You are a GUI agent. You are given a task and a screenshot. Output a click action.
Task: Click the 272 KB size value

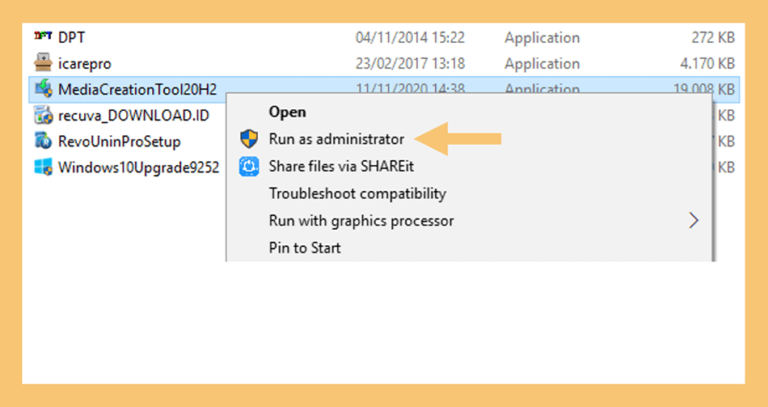713,37
